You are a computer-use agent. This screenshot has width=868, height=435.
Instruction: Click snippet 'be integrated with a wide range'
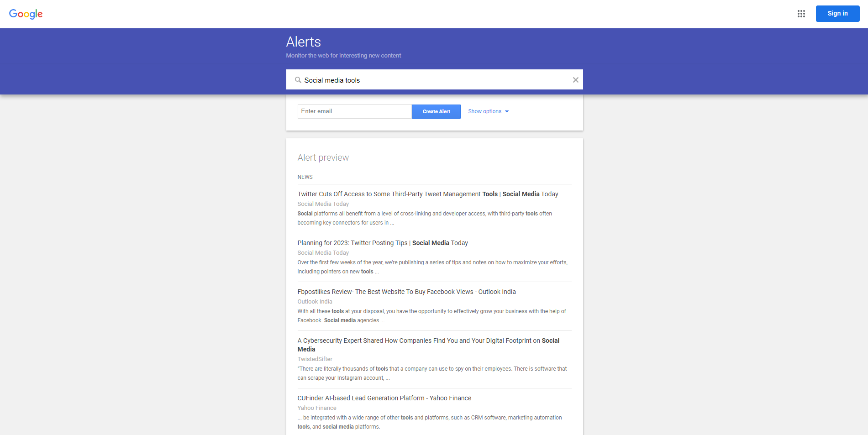point(430,422)
